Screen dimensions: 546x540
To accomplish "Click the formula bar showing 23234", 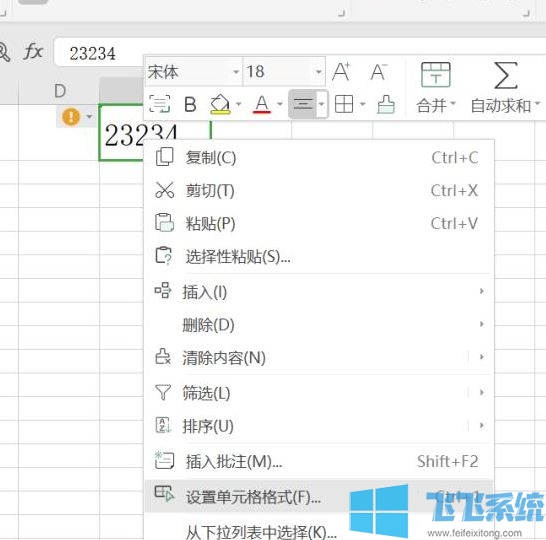I will point(300,53).
